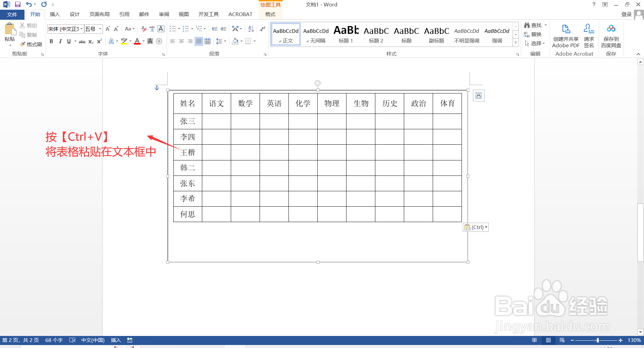This screenshot has height=348, width=644.
Task: Click the rotate handle above the text box
Action: point(318,83)
